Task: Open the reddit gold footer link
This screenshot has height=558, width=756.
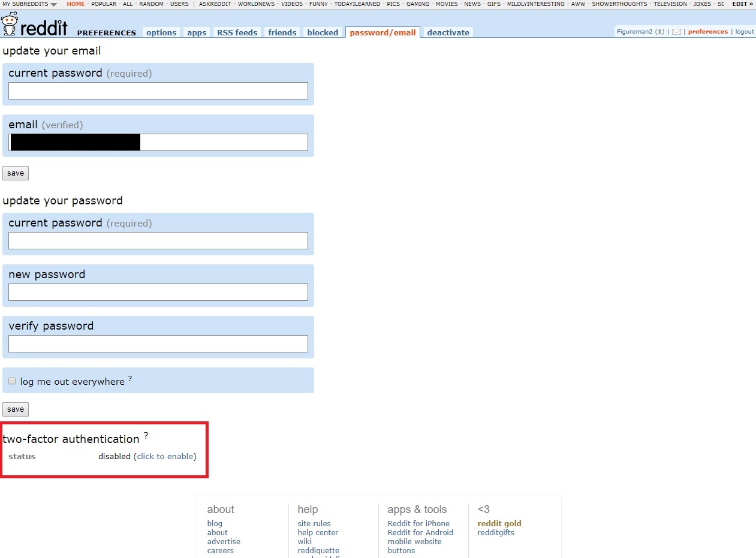Action: pos(499,523)
